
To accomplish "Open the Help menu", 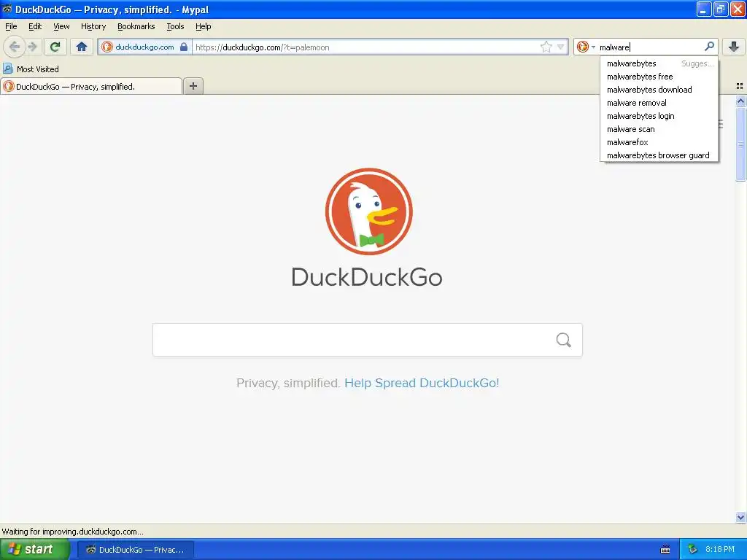I will click(204, 27).
